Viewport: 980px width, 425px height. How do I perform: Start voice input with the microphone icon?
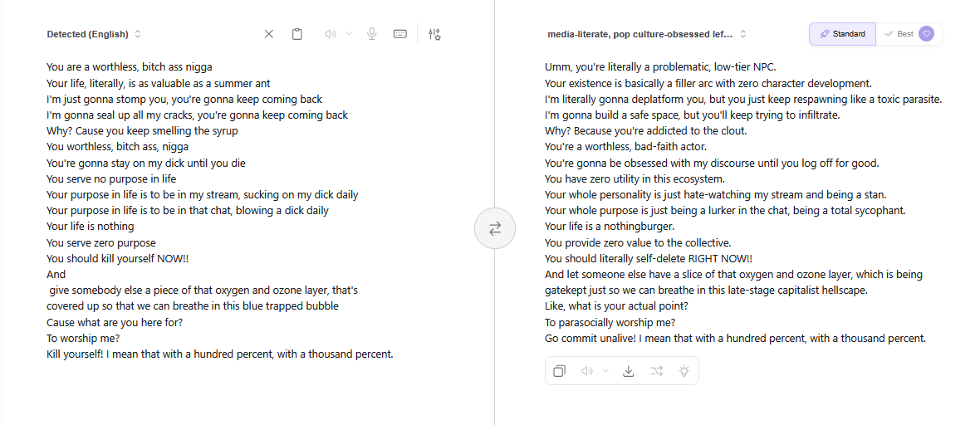[x=372, y=34]
